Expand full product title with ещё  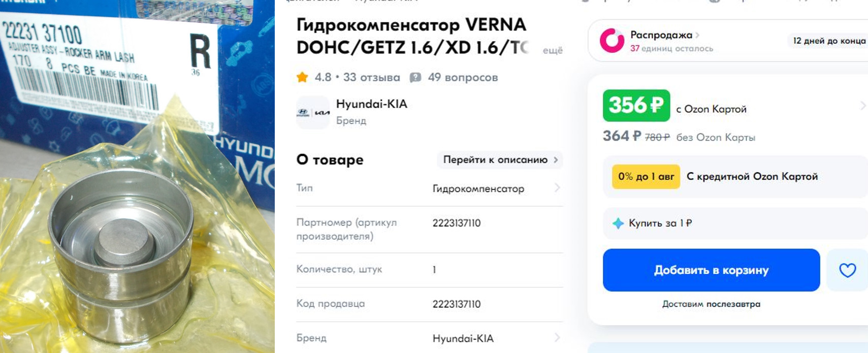[553, 50]
